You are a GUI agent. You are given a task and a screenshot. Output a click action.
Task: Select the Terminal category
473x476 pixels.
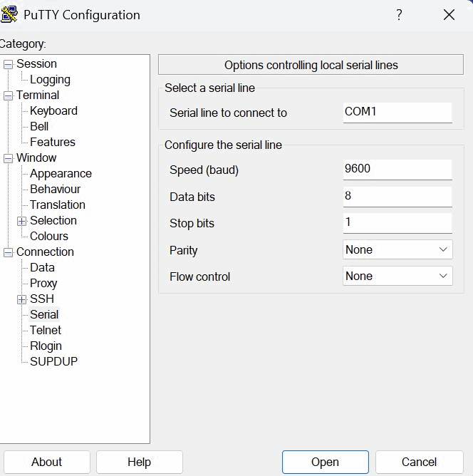38,95
